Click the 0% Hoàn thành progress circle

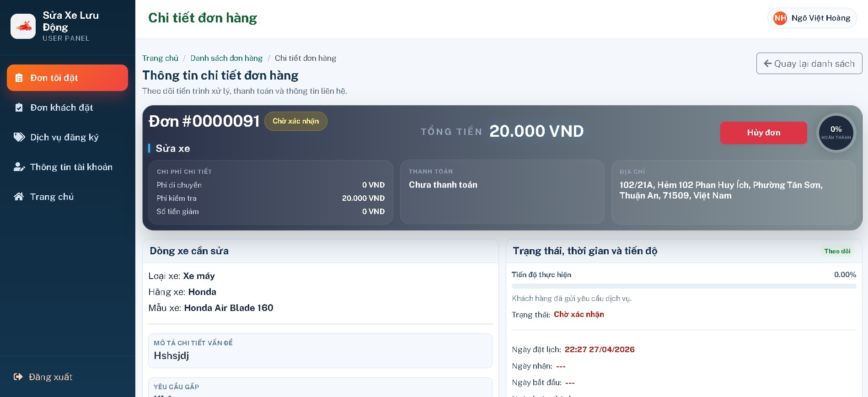pos(836,133)
